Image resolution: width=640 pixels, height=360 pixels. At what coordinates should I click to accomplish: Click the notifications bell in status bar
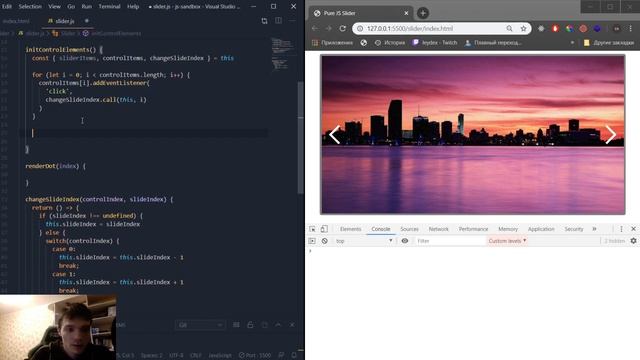pos(294,356)
